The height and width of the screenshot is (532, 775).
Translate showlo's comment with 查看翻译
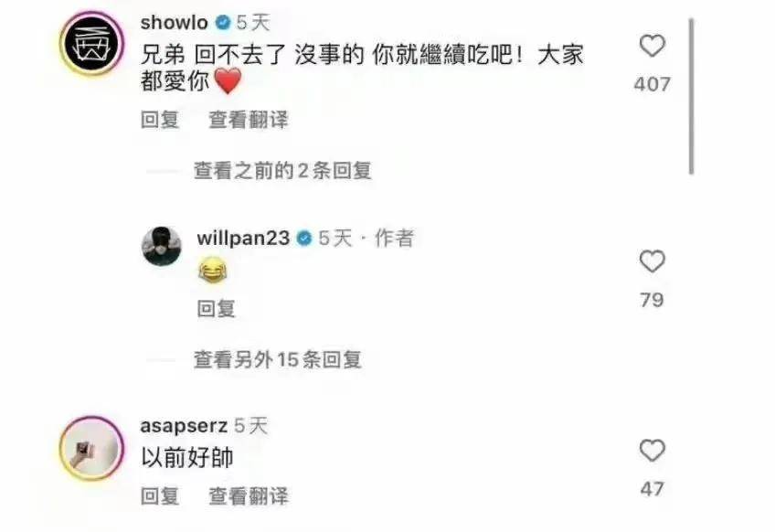(248, 120)
